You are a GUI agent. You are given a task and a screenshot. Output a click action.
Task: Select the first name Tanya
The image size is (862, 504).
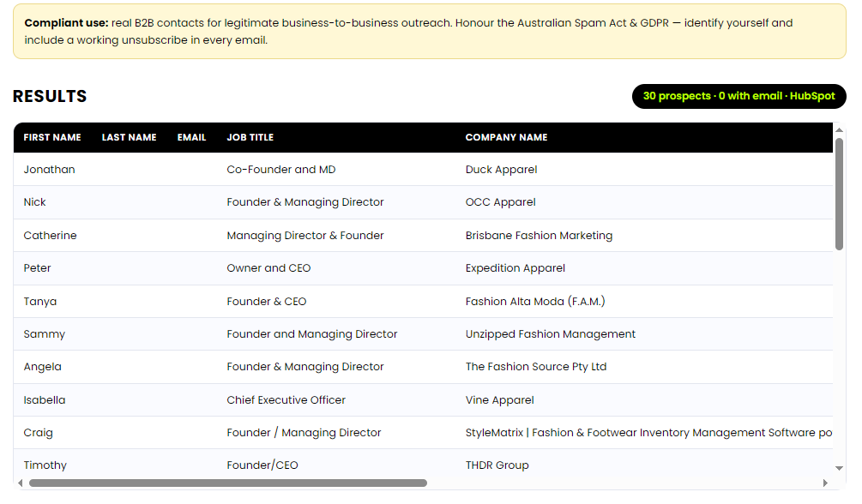40,301
